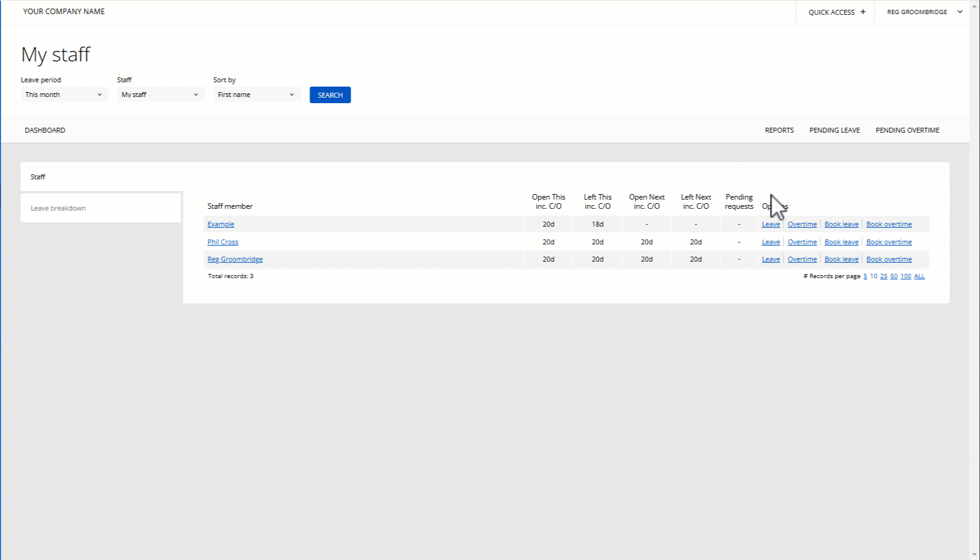980x560 pixels.
Task: Click the Your Company Name header logo
Action: pos(64,11)
